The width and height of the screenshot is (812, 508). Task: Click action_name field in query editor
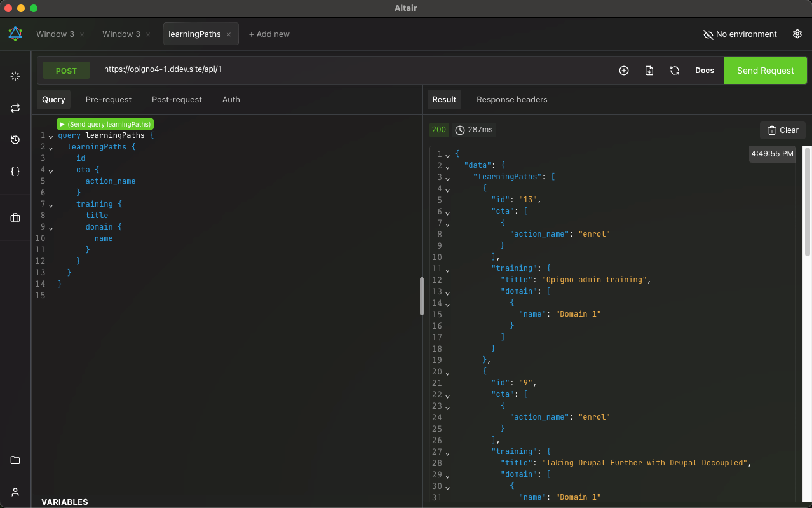click(x=111, y=181)
